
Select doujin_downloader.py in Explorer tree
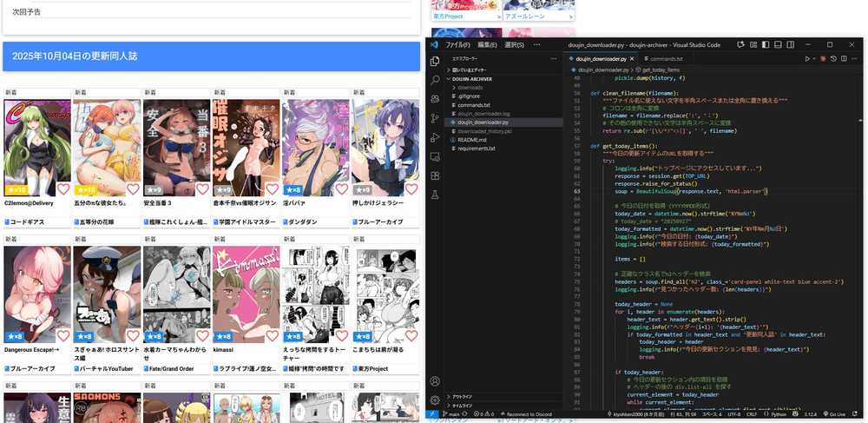pos(503,122)
